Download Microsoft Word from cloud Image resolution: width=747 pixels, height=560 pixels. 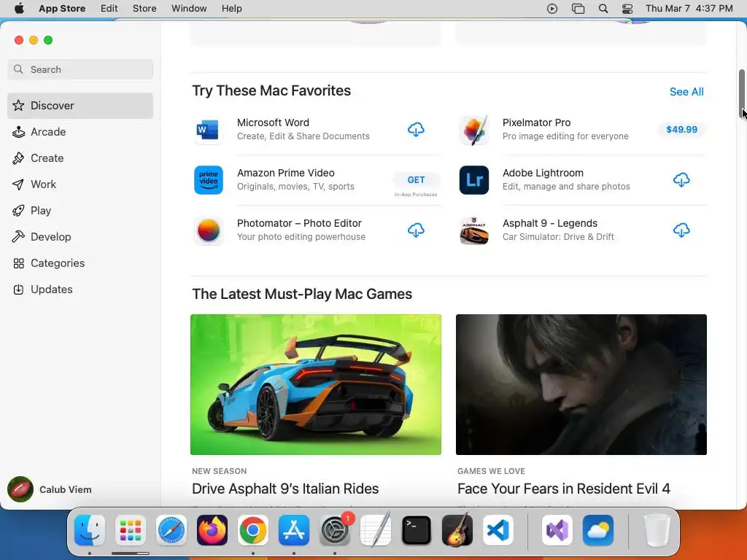pyautogui.click(x=416, y=130)
